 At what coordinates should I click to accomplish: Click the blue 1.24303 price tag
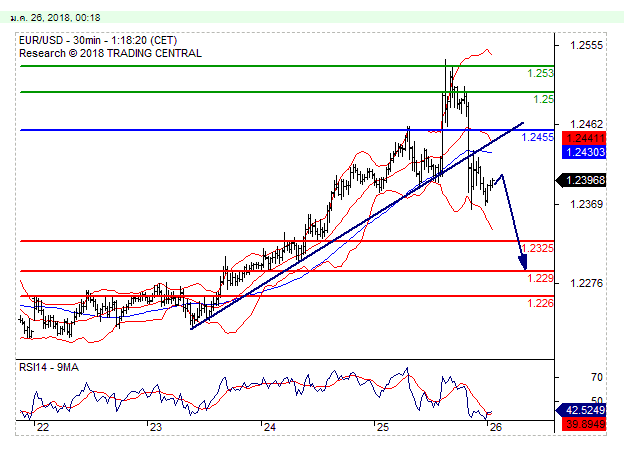pyautogui.click(x=584, y=152)
